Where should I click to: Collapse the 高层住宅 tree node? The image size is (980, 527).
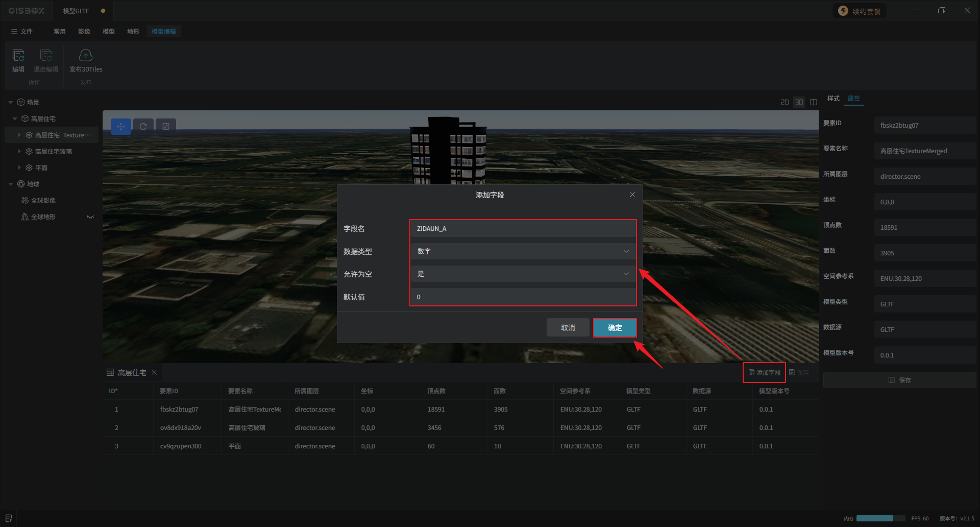(15, 119)
